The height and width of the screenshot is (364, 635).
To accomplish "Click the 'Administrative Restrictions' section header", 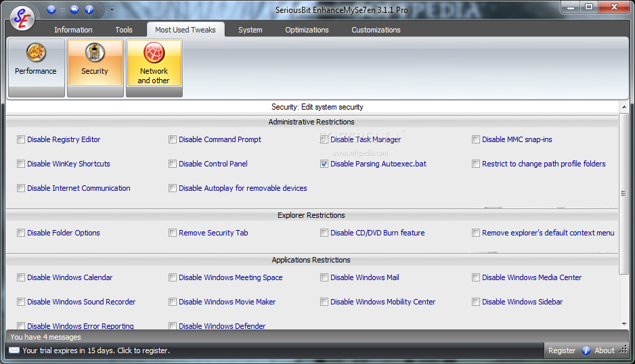I will pos(311,122).
